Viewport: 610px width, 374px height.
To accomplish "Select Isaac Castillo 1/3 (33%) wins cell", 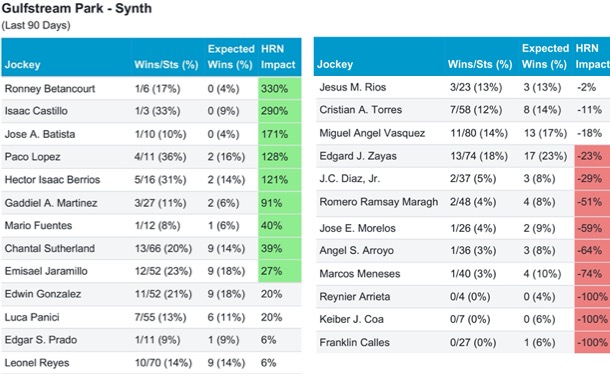I will point(157,111).
